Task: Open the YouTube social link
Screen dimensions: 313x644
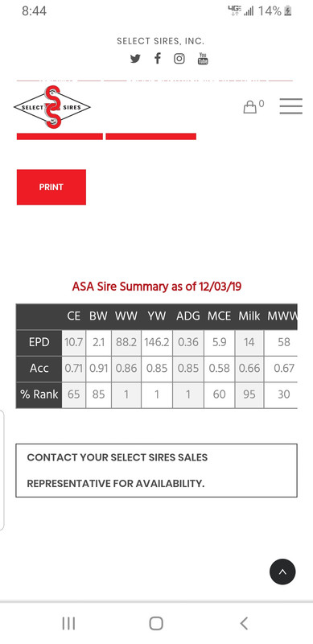Action: (x=203, y=58)
